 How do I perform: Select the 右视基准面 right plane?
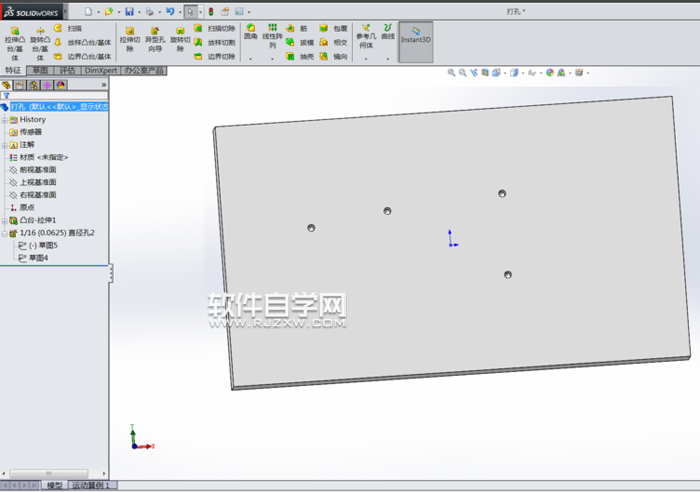coord(33,195)
